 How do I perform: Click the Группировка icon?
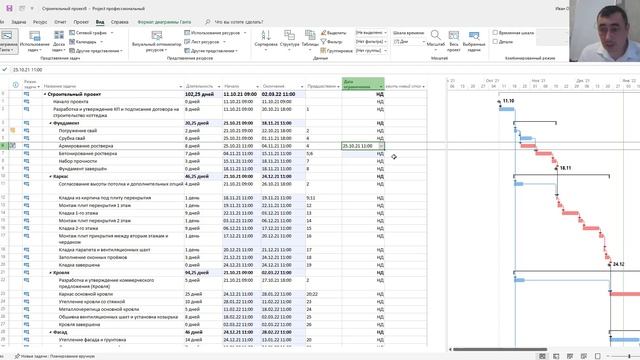323,51
